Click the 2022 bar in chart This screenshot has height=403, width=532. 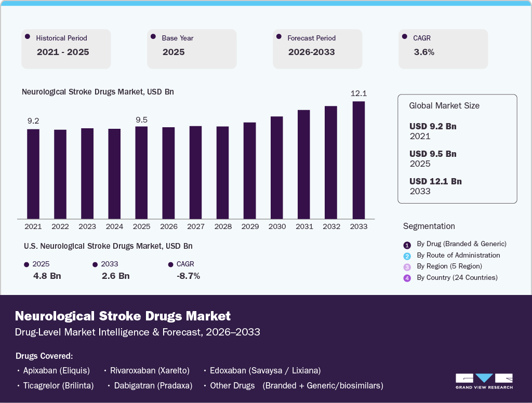[60, 174]
